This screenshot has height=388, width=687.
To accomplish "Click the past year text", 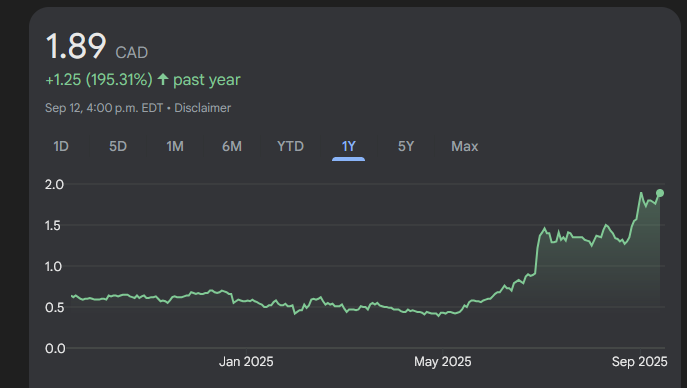I will [x=207, y=80].
